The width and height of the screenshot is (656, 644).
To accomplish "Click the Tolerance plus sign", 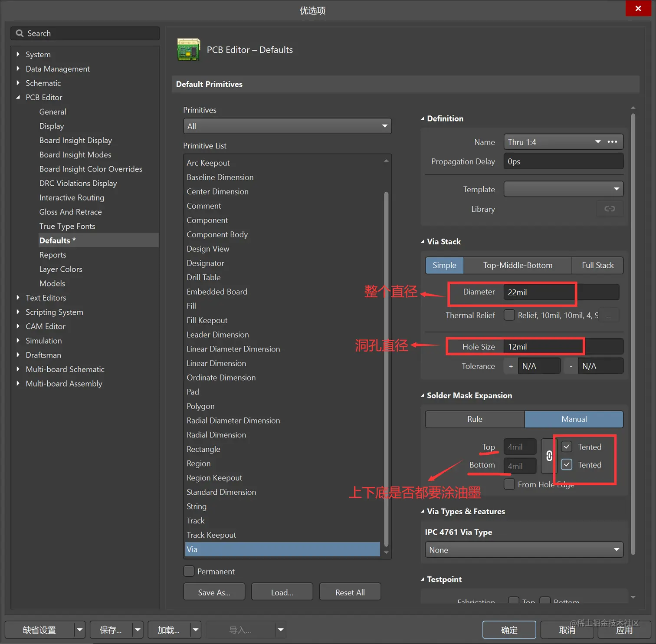I will point(511,366).
